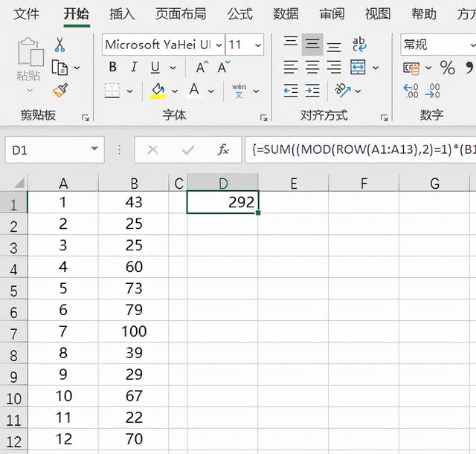Switch to 页面布局 tab
Screen dimensions: 476x454
(181, 14)
